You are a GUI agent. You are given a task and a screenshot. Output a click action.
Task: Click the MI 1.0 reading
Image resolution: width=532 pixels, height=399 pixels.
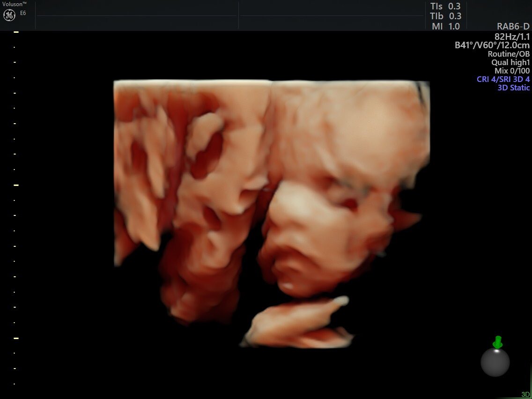pyautogui.click(x=446, y=26)
